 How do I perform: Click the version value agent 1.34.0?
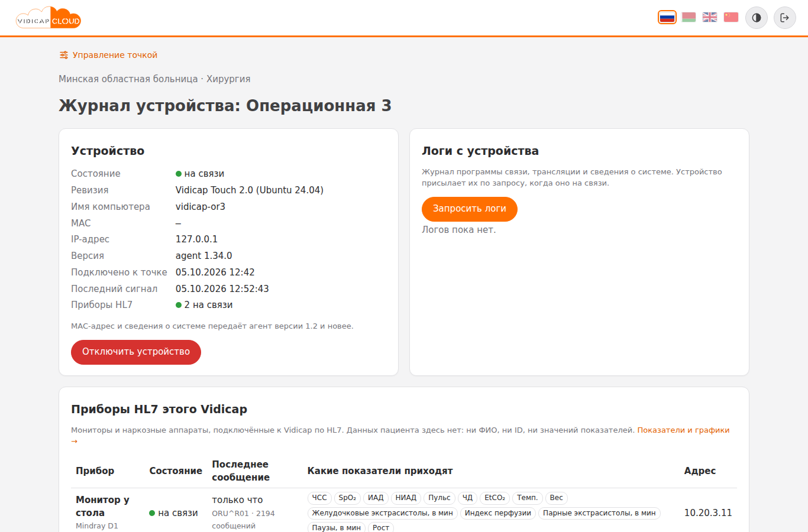point(204,256)
